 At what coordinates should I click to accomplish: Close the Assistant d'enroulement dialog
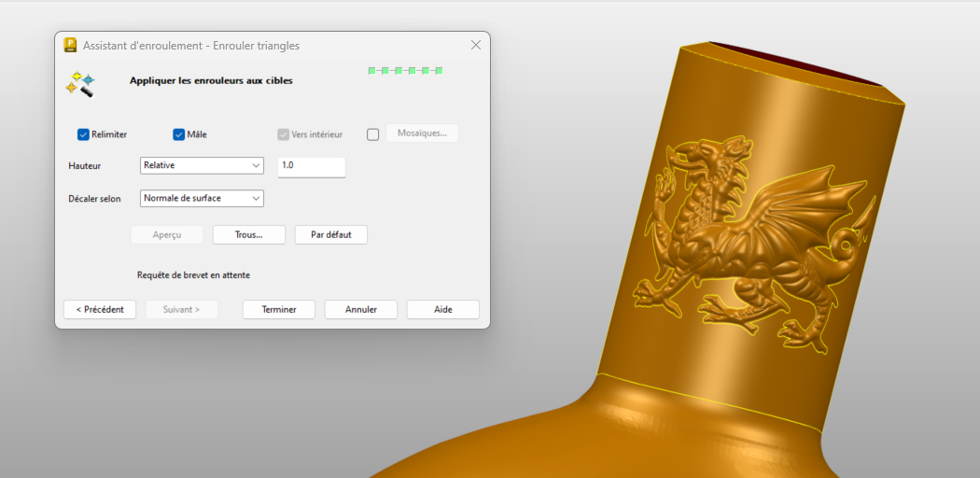pyautogui.click(x=476, y=45)
